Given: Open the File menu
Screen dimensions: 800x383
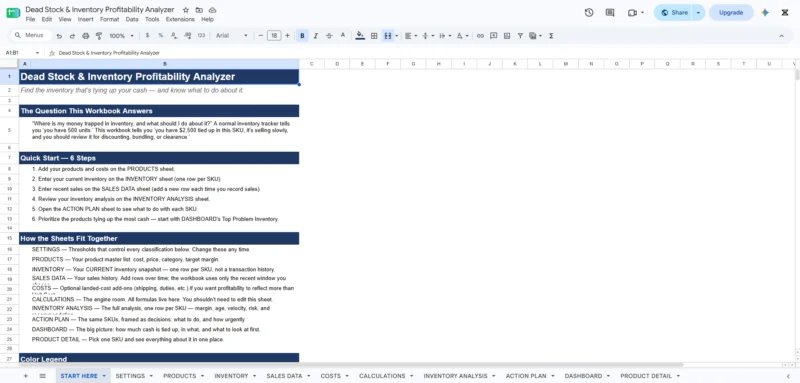Looking at the screenshot, I should pos(30,19).
